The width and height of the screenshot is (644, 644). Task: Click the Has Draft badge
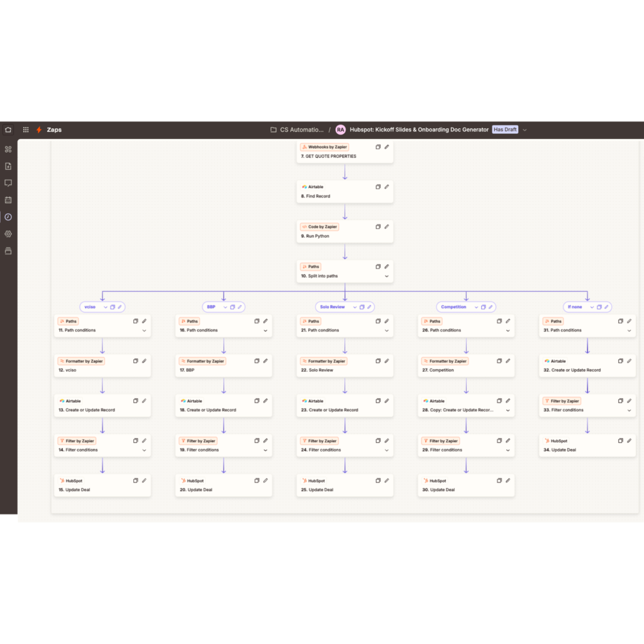505,130
